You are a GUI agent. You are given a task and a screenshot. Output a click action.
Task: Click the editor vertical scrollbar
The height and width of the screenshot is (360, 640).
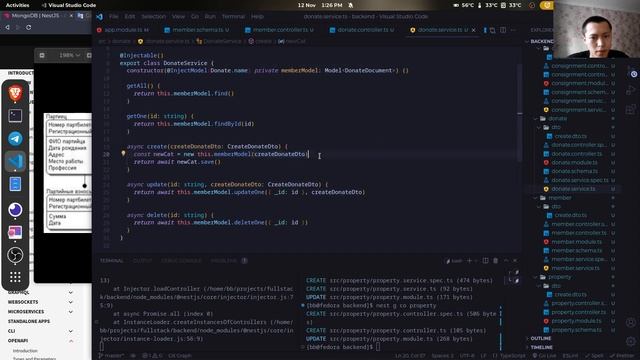520,114
